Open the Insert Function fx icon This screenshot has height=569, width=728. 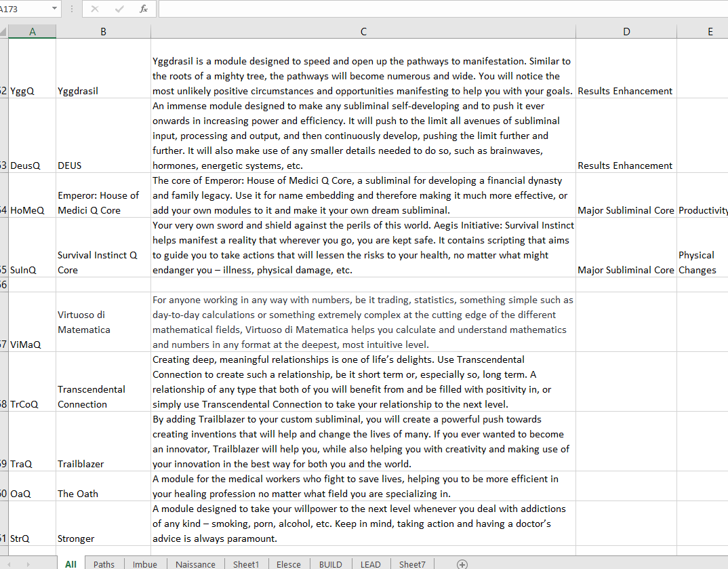click(x=144, y=9)
